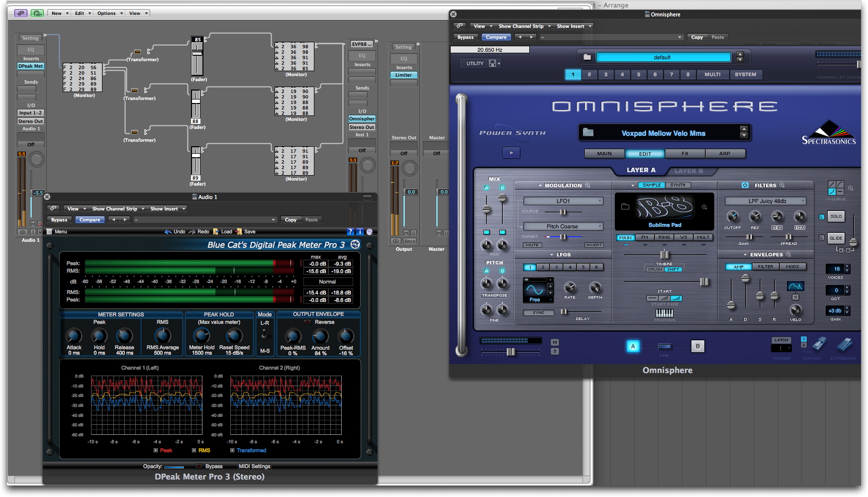Zoom the soundsource with magnifier beside B-8 image
The image size is (868, 497).
(704, 207)
